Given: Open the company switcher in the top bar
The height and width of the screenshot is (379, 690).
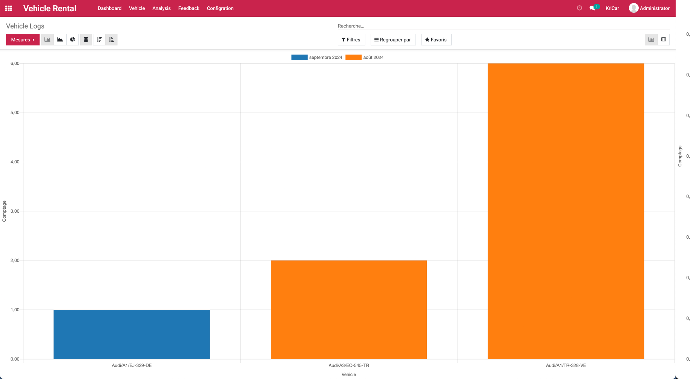Looking at the screenshot, I should (x=612, y=8).
